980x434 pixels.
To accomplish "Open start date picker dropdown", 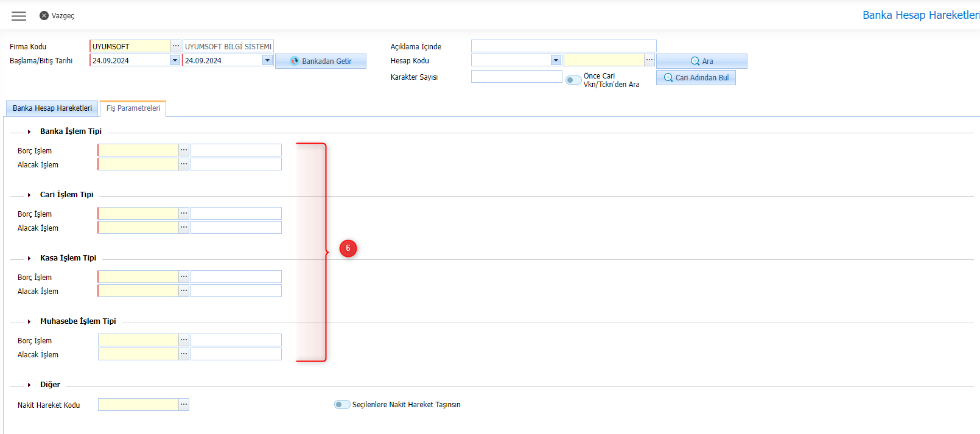I will (175, 60).
